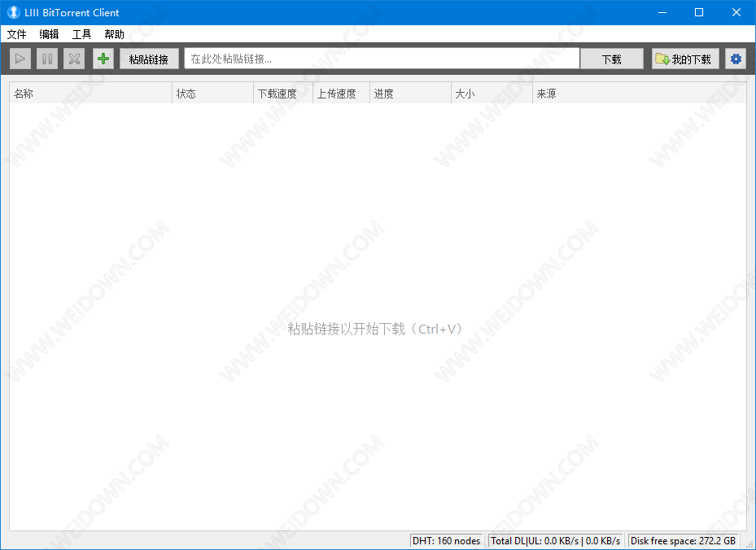Viewport: 756px width, 550px height.
Task: Click the DHT nodes status bar panel
Action: coord(446,541)
